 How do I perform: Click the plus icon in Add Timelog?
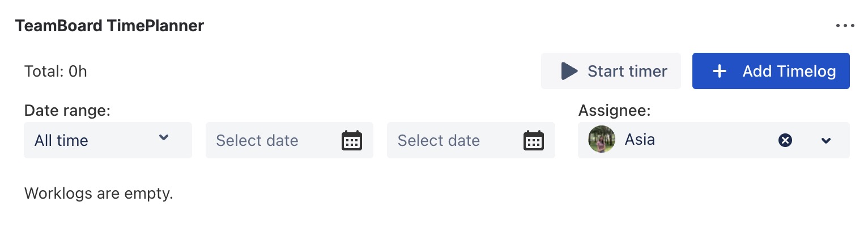pos(719,71)
